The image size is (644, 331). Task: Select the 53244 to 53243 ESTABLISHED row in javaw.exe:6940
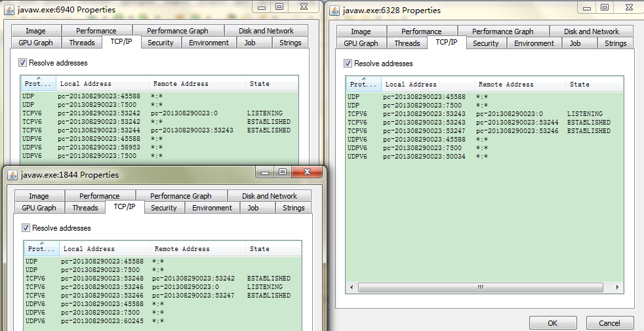(160, 130)
